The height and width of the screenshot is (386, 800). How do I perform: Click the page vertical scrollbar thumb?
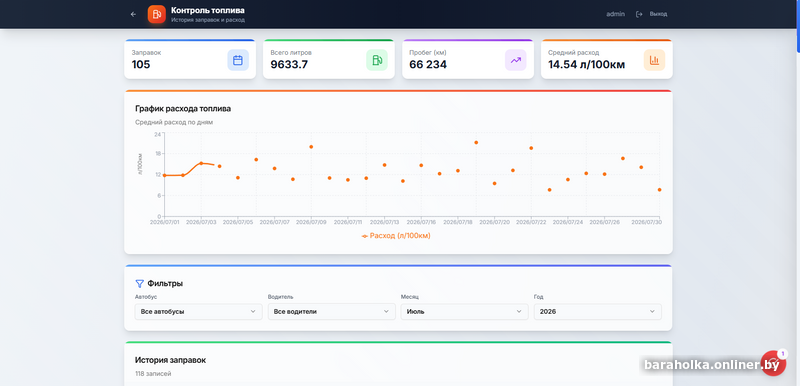click(x=798, y=25)
